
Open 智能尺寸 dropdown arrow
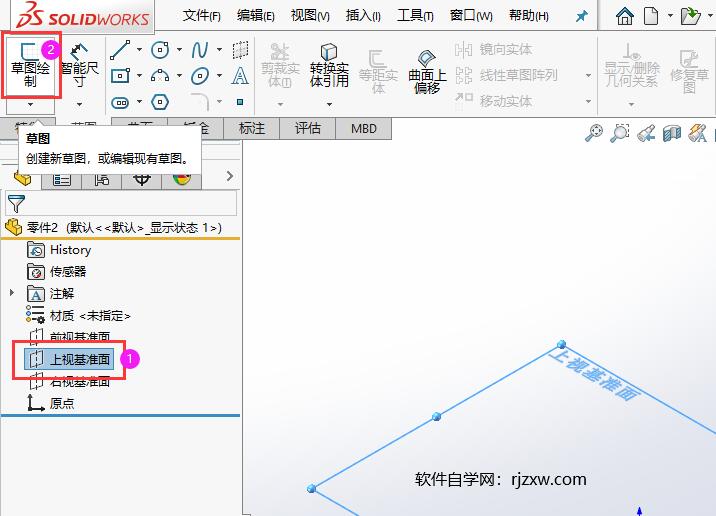tap(79, 105)
